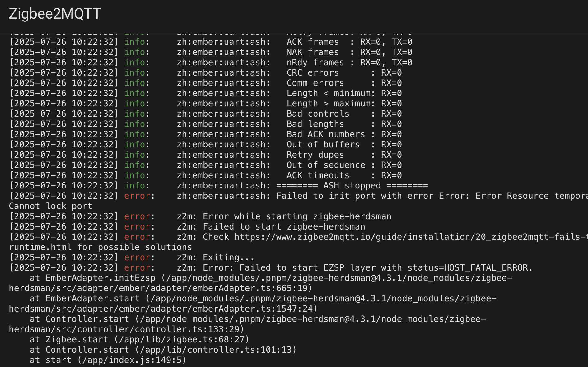The width and height of the screenshot is (588, 367).
Task: Click the "Retry dupes" log line
Action: (315, 155)
